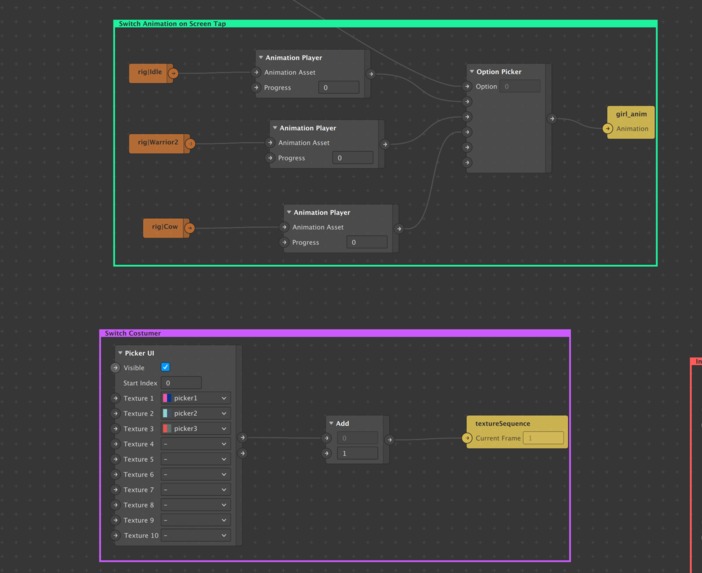Open the Texture 10 dropdown
This screenshot has width=702, height=573.
pos(196,535)
